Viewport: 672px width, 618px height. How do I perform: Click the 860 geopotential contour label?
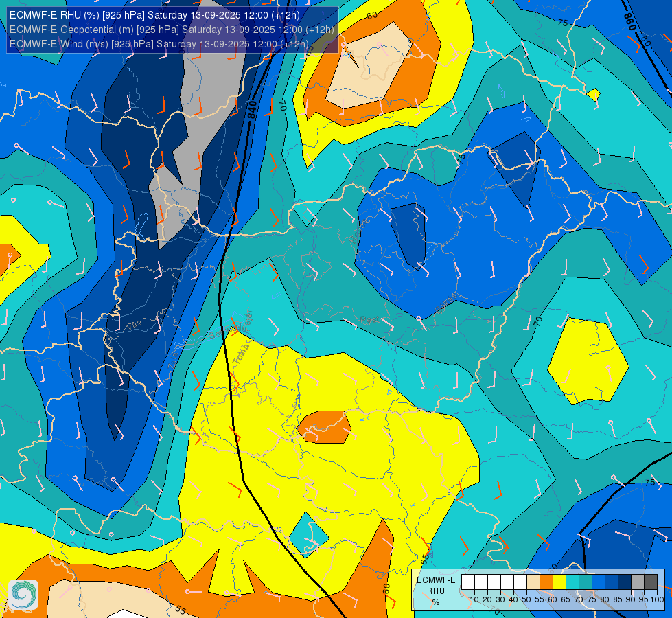click(629, 22)
